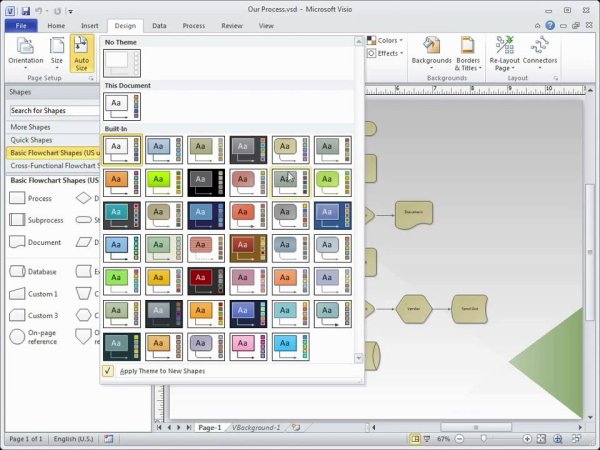Pick the Database shape
600x450 pixels.
click(33, 272)
